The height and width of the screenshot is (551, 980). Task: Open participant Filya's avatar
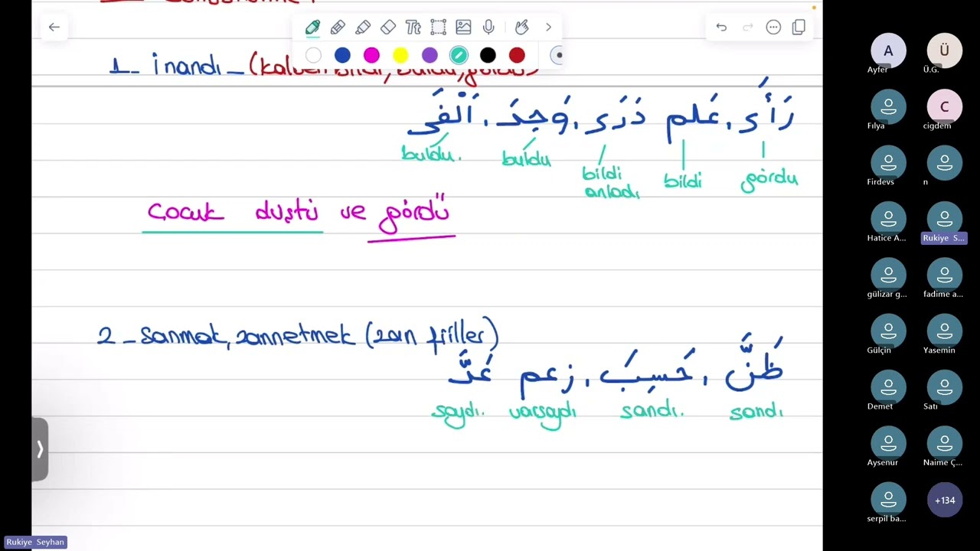point(888,106)
